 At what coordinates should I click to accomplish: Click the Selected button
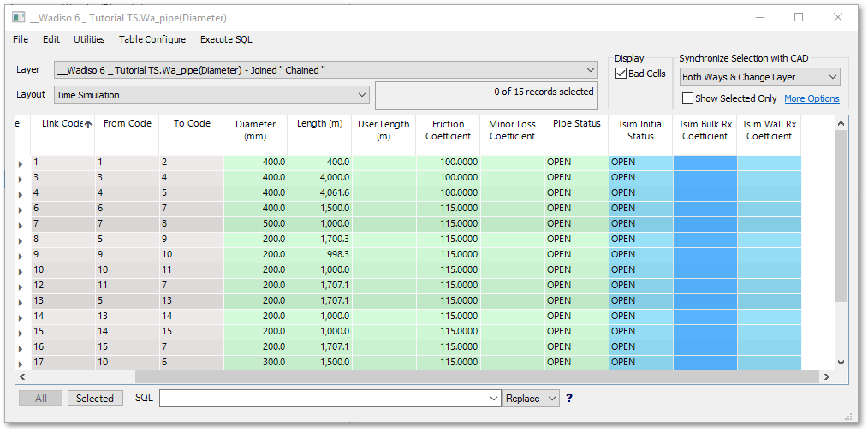[95, 399]
